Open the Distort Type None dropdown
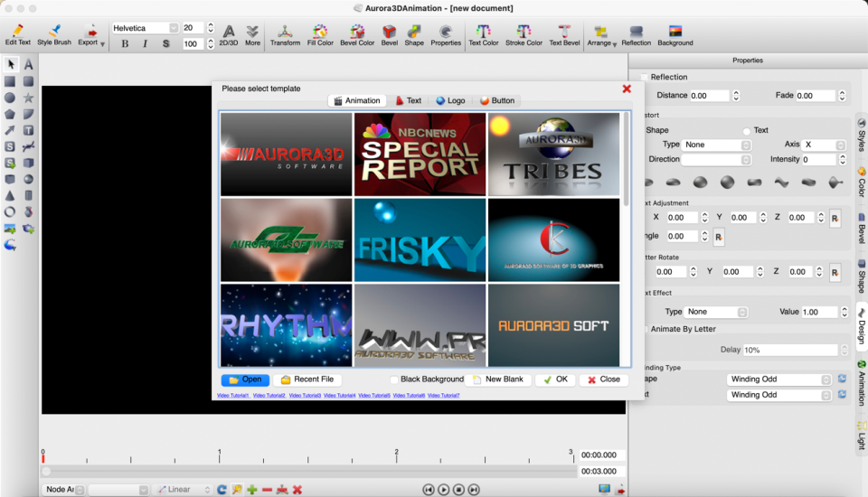The height and width of the screenshot is (497, 868). (716, 145)
